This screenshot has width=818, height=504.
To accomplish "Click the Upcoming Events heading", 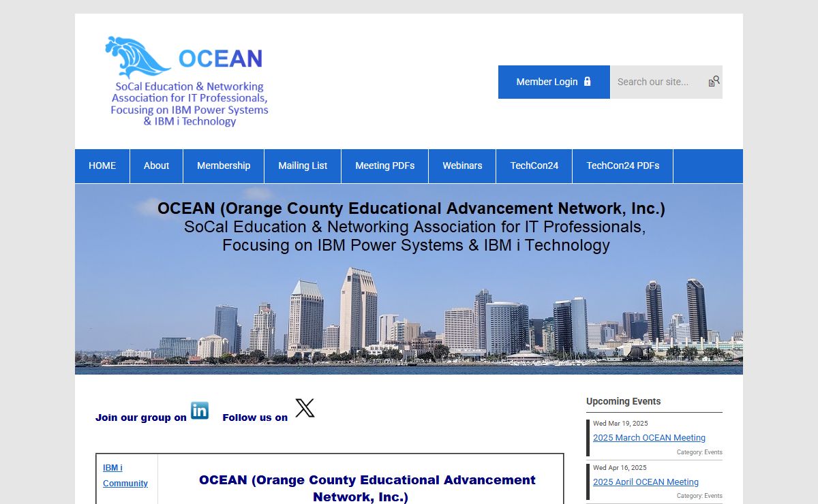I will pos(623,402).
